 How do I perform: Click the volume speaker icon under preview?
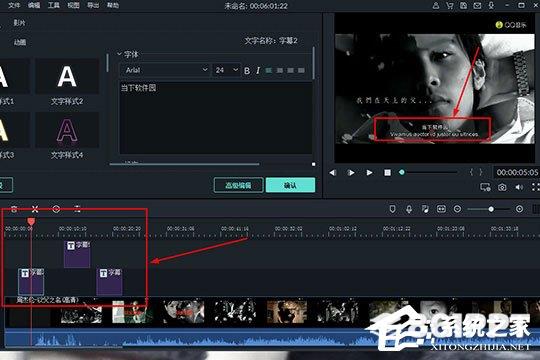(x=519, y=187)
